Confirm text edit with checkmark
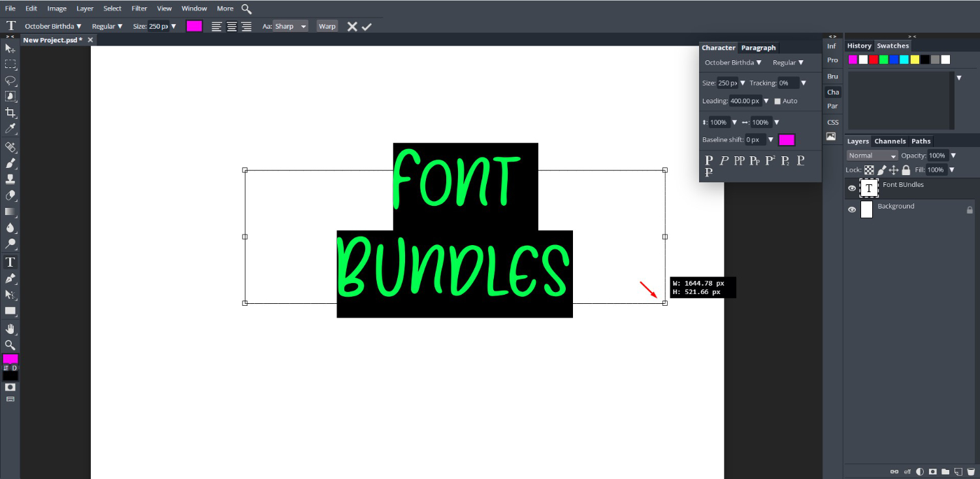Viewport: 980px width, 479px height. [367, 26]
